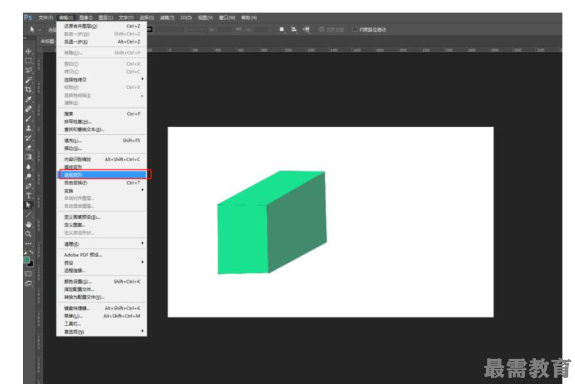Viewport: 575px width, 392px height.
Task: Select the Magic Wand tool
Action: pos(28,80)
